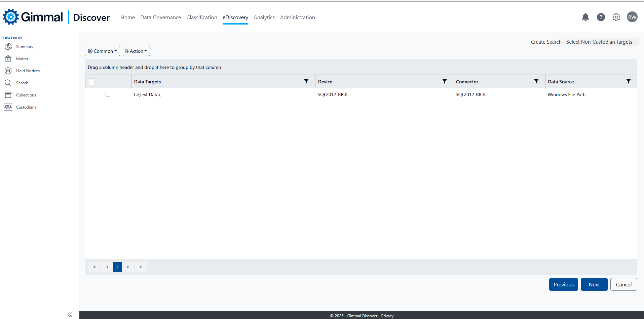The image size is (644, 319).
Task: Open the settings gear icon
Action: 616,17
